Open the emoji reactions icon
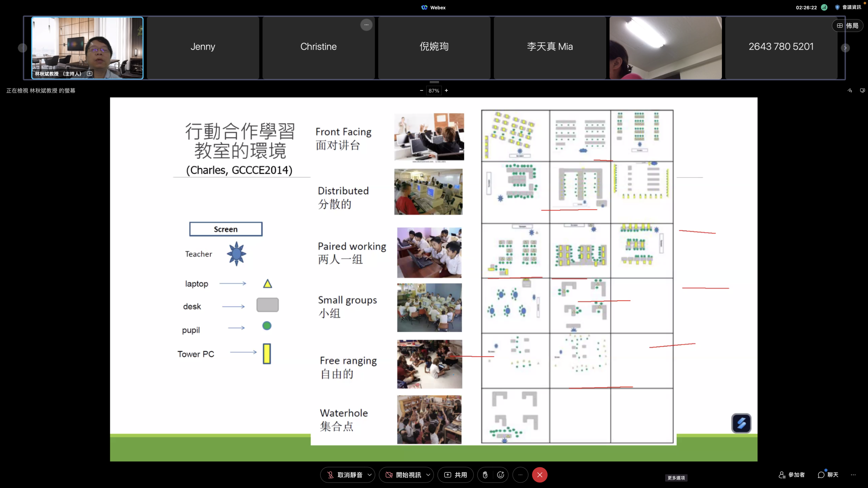 (500, 475)
